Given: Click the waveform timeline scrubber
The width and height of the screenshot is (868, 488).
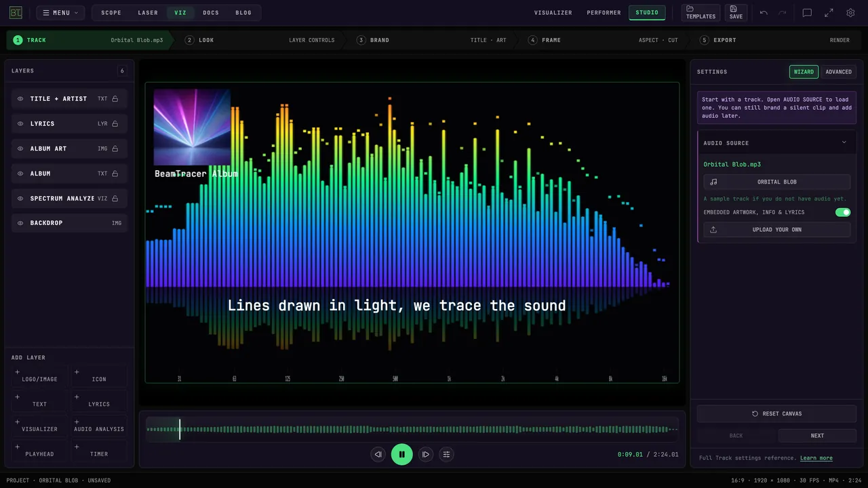Looking at the screenshot, I should [412, 429].
